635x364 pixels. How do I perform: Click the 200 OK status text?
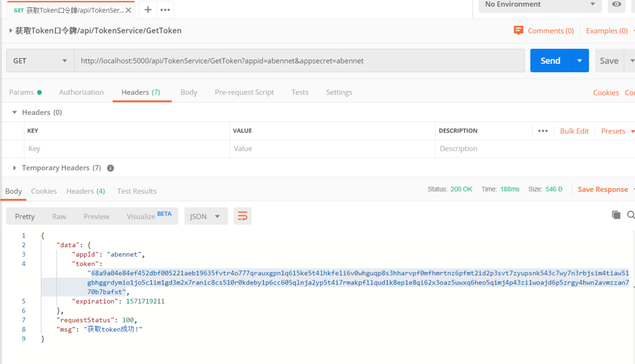(x=461, y=189)
